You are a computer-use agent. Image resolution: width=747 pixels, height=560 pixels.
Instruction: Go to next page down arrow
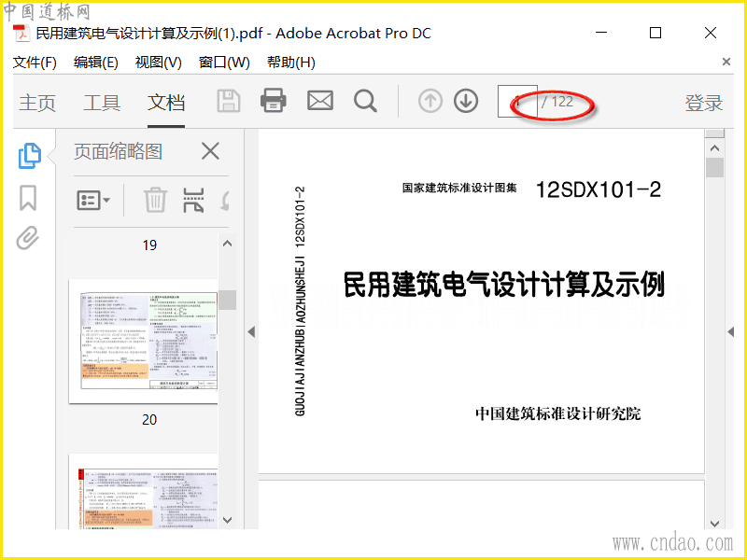(465, 101)
